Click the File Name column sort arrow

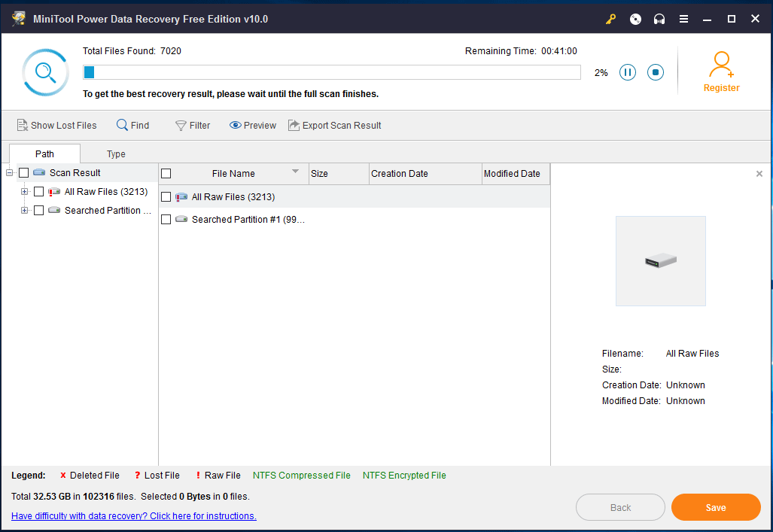coord(295,172)
